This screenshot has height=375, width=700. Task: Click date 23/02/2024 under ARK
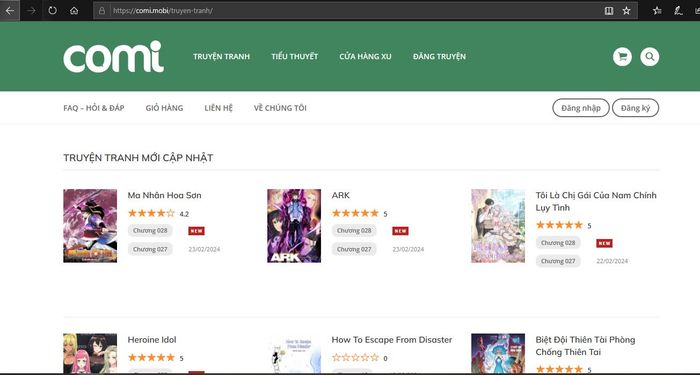click(x=408, y=250)
